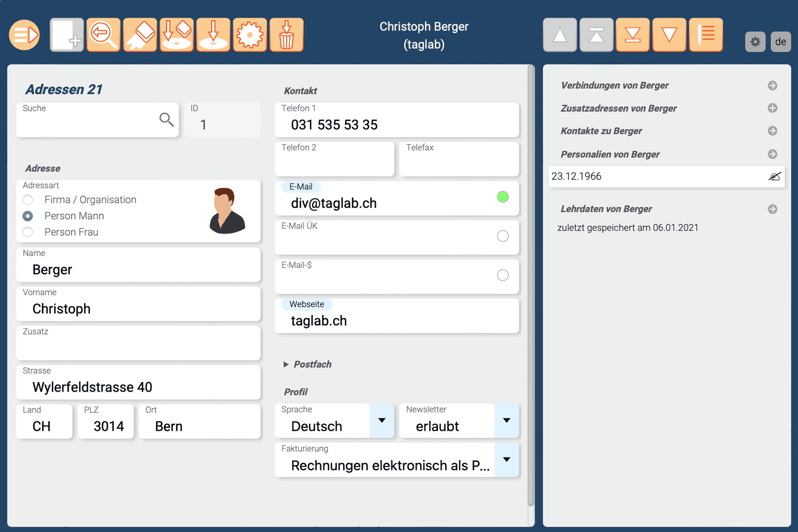
Task: Open the Sprache dropdown arrow
Action: click(381, 421)
